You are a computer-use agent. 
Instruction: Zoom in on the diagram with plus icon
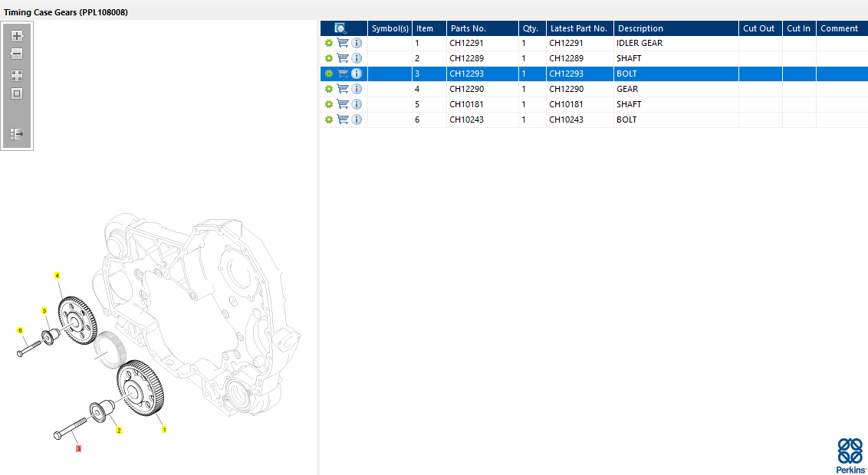tap(17, 37)
